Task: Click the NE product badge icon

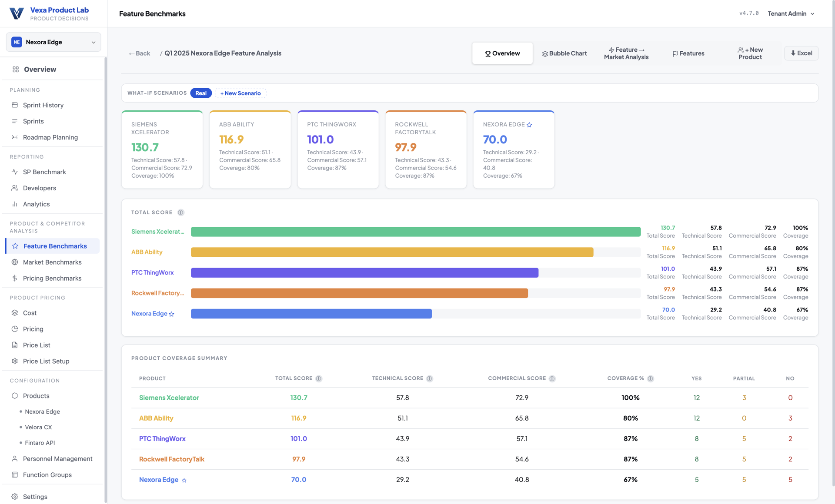Action: [x=17, y=42]
